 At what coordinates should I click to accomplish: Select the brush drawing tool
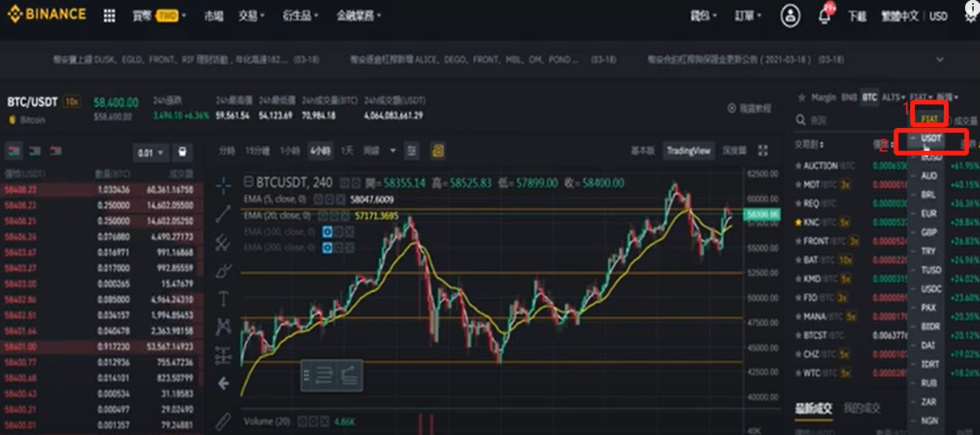point(224,270)
